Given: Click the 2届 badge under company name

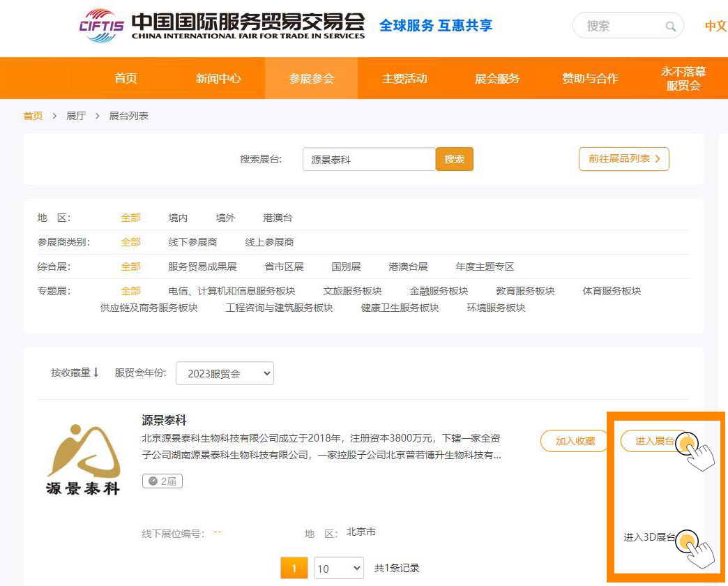Looking at the screenshot, I should (162, 481).
